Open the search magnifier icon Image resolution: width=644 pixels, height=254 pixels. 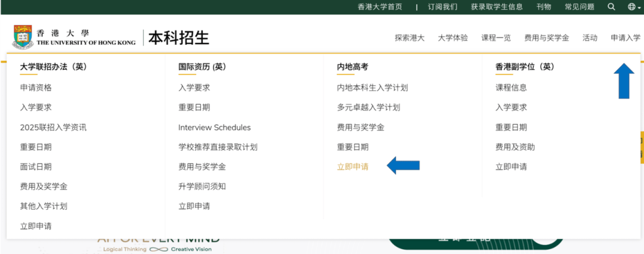[611, 7]
